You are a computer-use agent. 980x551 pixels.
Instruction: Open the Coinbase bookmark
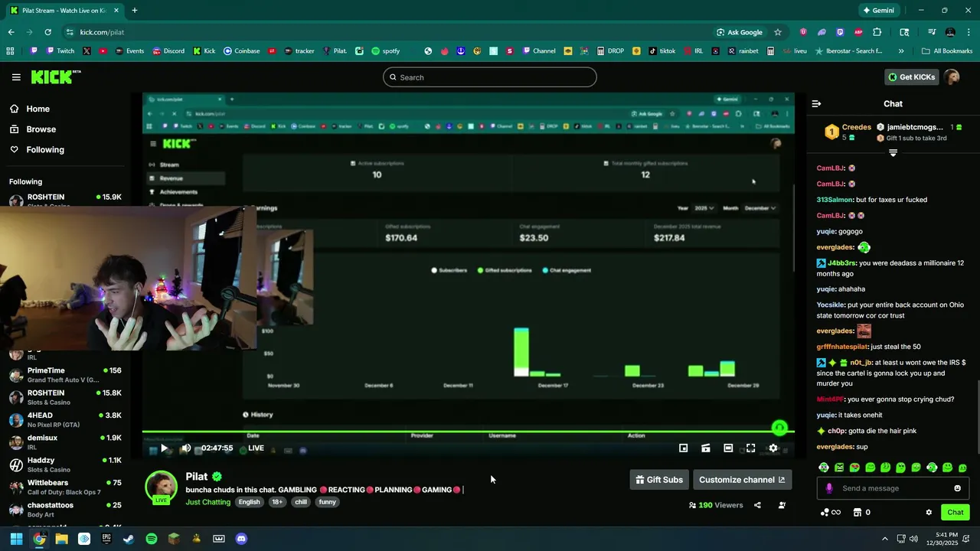[x=241, y=51]
